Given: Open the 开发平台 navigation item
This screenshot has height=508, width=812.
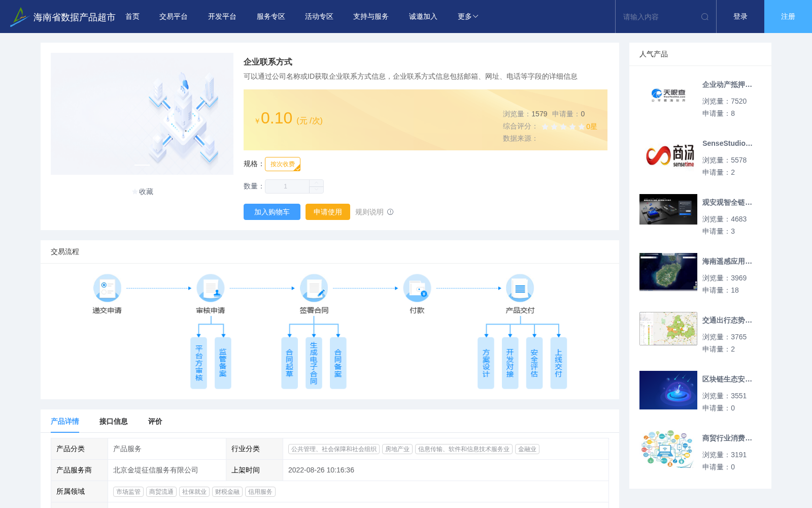Looking at the screenshot, I should click(222, 17).
